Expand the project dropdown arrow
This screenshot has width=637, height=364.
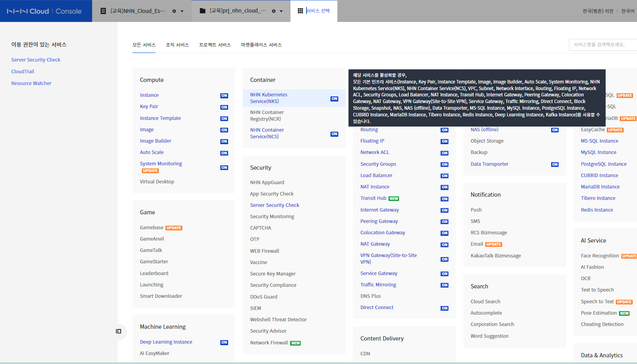point(281,11)
